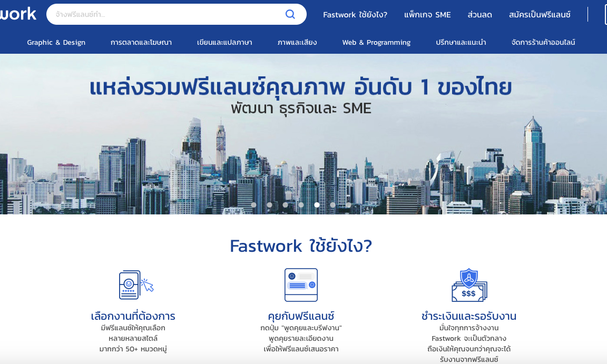Open the "Graphic & Design" category
Screen dimensions: 607x364
click(56, 42)
